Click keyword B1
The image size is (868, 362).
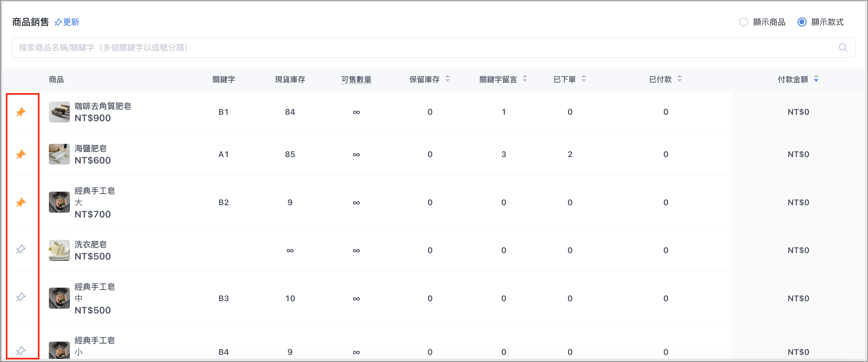[x=223, y=112]
